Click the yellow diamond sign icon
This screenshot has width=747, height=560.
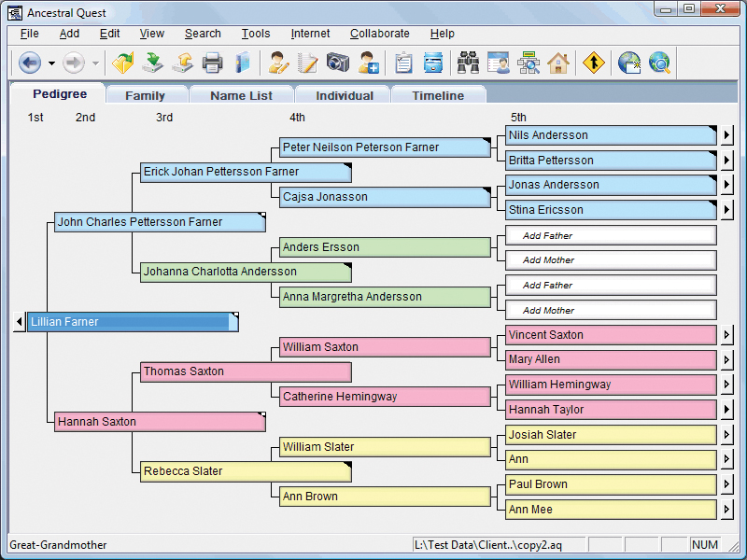click(x=594, y=63)
